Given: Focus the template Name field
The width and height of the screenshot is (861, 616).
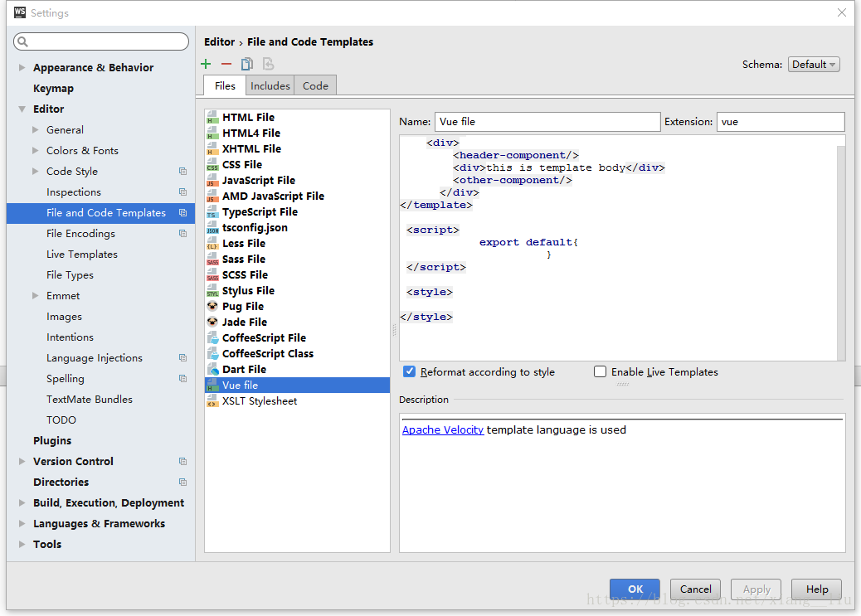Looking at the screenshot, I should 547,121.
